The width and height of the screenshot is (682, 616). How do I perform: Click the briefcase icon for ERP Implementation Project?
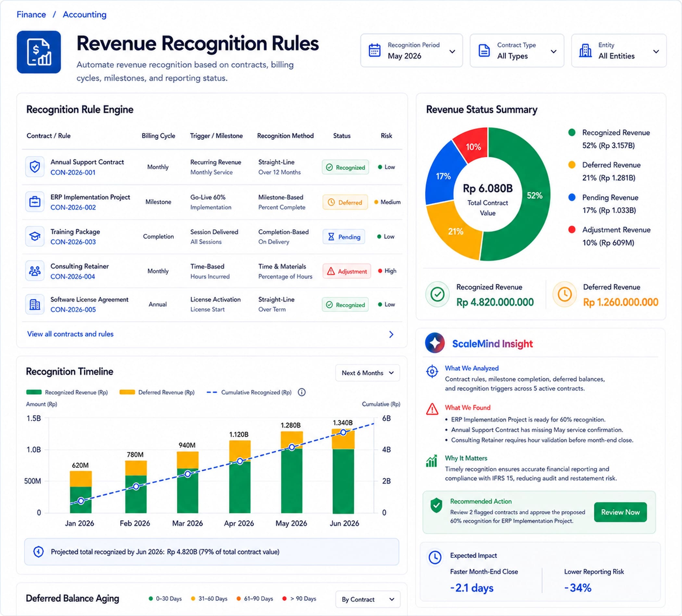pyautogui.click(x=35, y=202)
